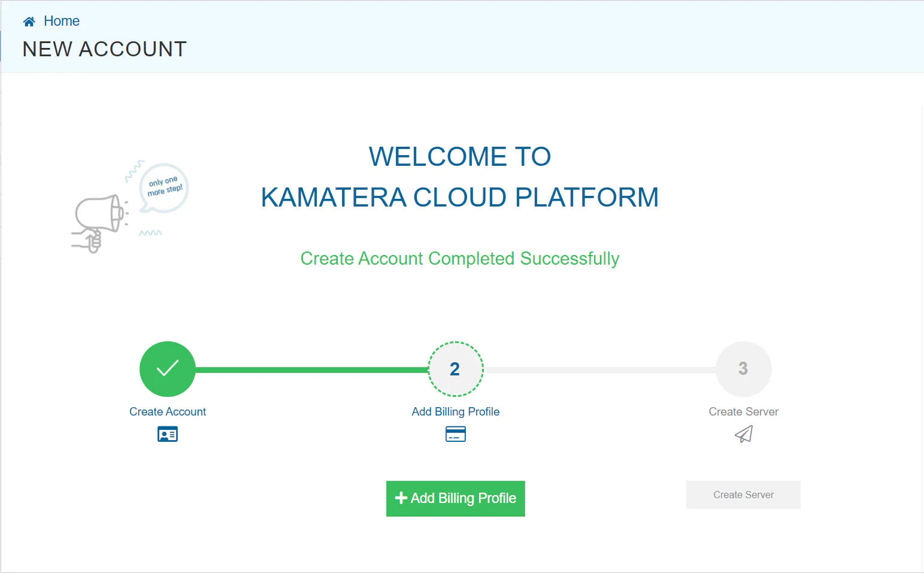924x573 pixels.
Task: Click the "WELCOME TO" heading
Action: [x=460, y=157]
